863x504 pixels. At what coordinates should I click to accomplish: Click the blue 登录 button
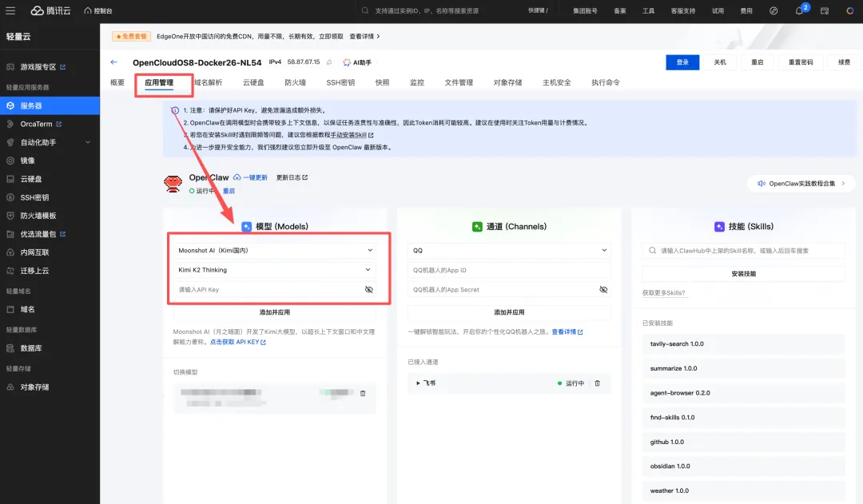pyautogui.click(x=682, y=62)
